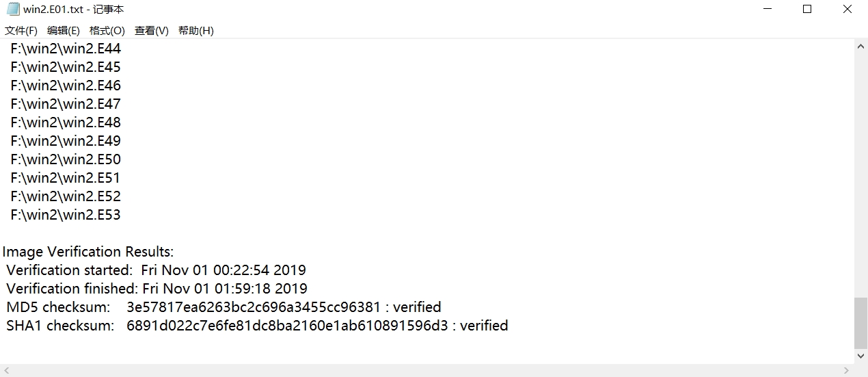Click the horizontal scrollbar track
Screen dimensions: 868x377
click(427, 370)
